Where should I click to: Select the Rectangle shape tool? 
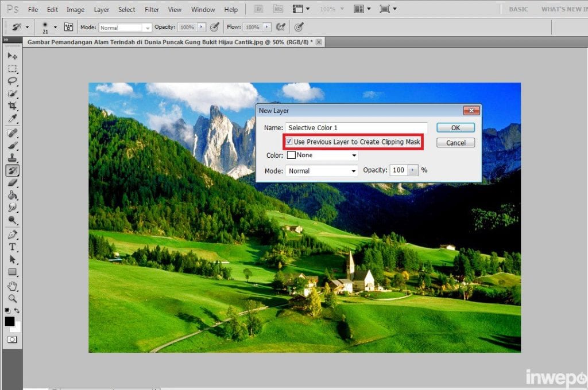point(13,272)
